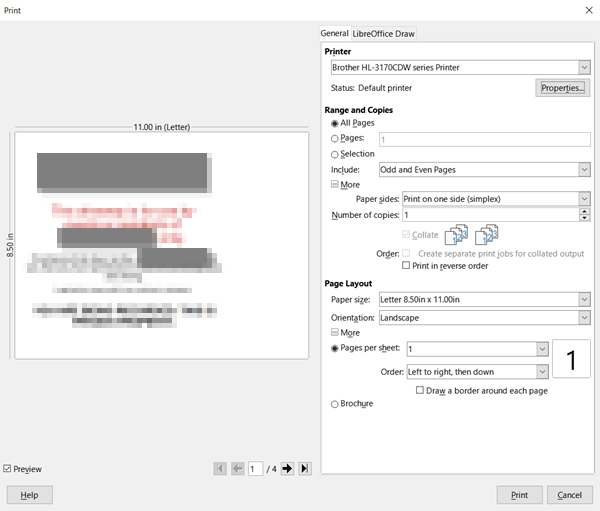This screenshot has height=511, width=600.
Task: Increase number of copies with up arrow
Action: point(584,211)
